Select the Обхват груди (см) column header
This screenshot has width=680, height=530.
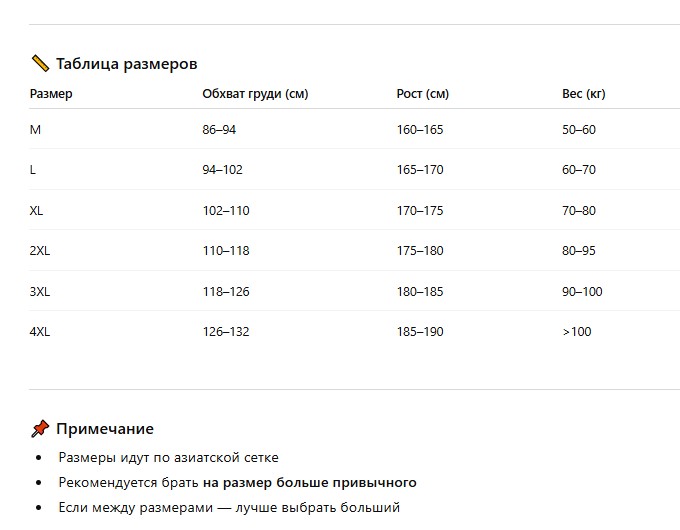[255, 94]
